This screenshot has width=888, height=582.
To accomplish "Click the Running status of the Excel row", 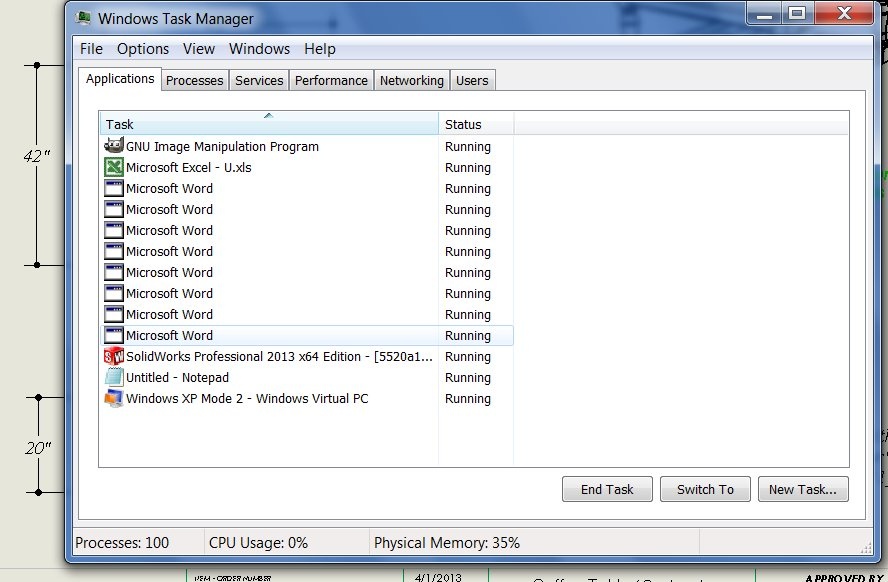I will [468, 168].
